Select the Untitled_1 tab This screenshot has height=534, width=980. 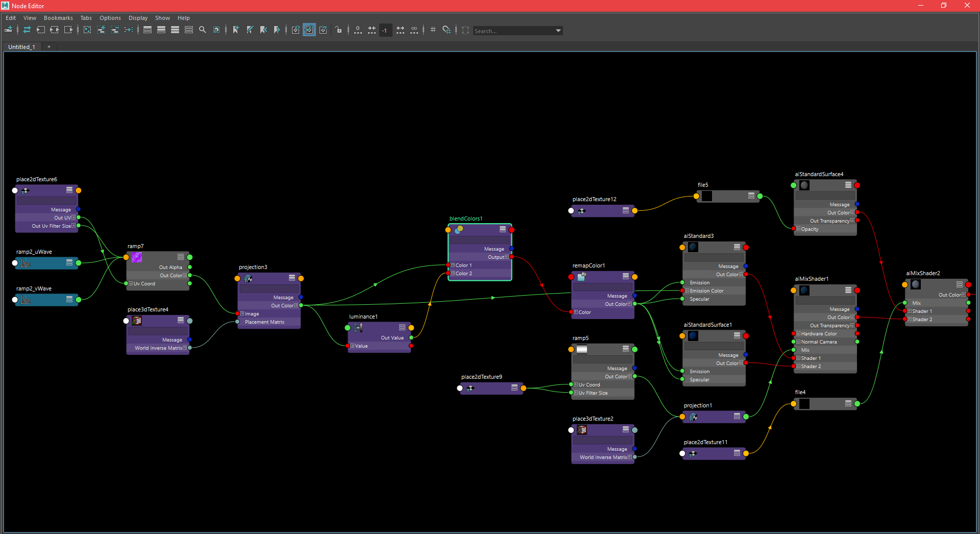[x=21, y=47]
